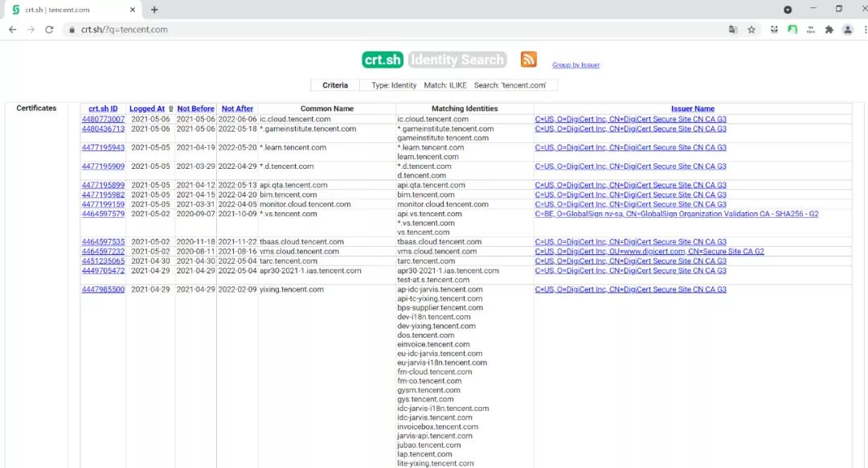The height and width of the screenshot is (468, 868).
Task: Open the GlobalSign Organization Validation CA issuer link
Action: (677, 214)
